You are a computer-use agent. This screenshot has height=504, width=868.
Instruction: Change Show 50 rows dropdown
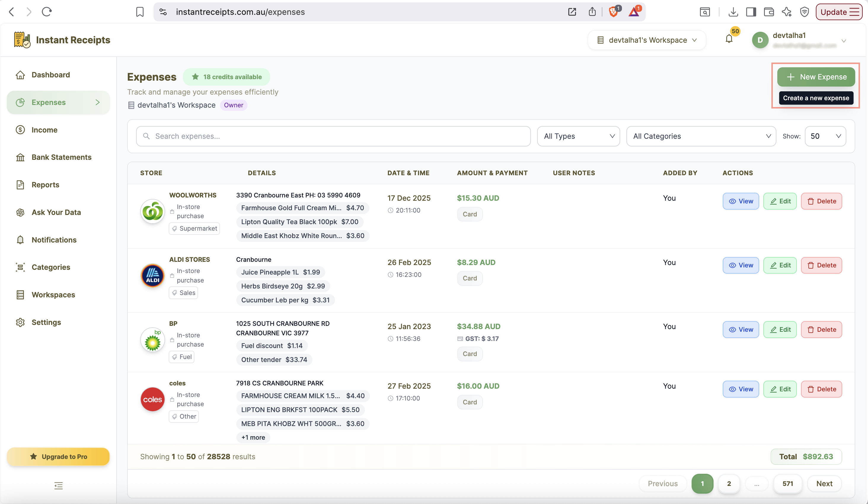point(825,136)
